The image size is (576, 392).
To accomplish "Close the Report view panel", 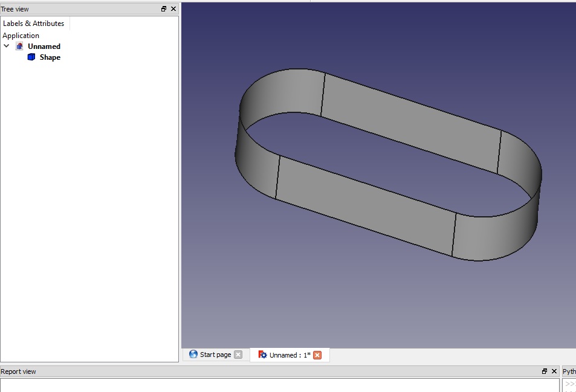I will click(x=554, y=371).
